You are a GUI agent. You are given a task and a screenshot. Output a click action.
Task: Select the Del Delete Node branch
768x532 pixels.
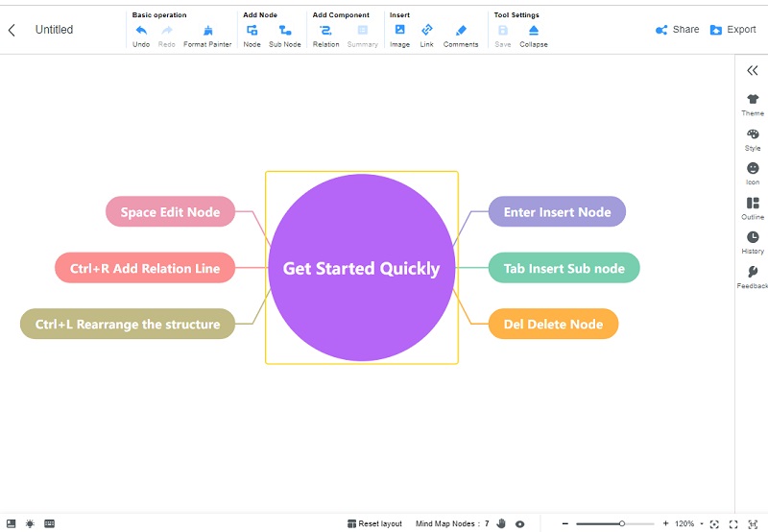pos(553,324)
